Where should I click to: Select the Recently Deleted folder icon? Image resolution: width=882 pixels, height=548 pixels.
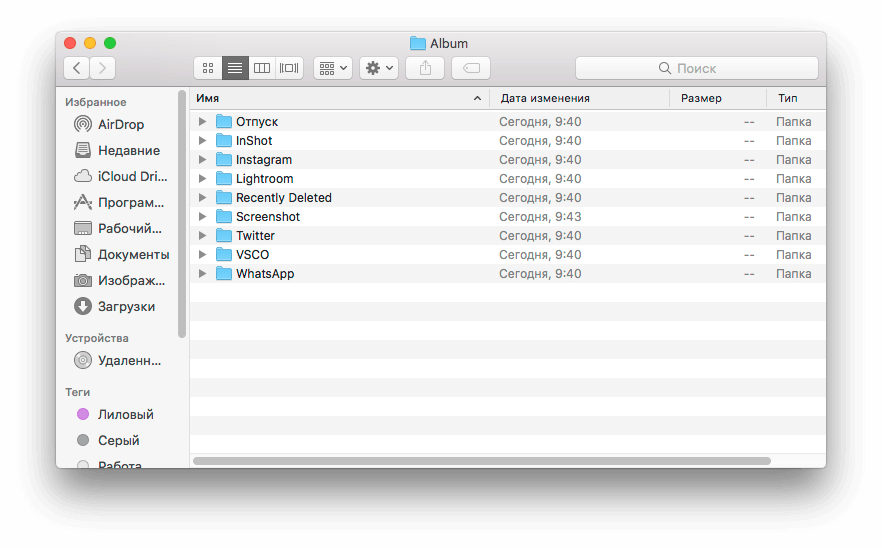point(224,197)
